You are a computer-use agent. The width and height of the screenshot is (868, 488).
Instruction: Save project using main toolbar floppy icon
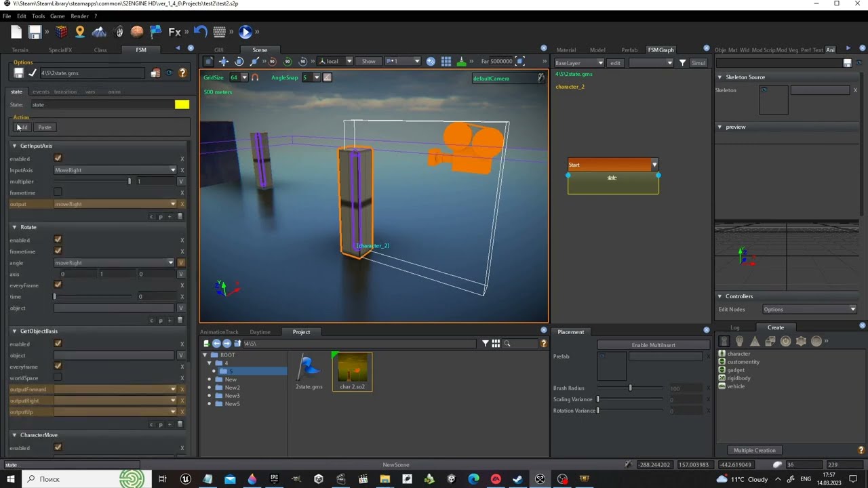coord(35,32)
